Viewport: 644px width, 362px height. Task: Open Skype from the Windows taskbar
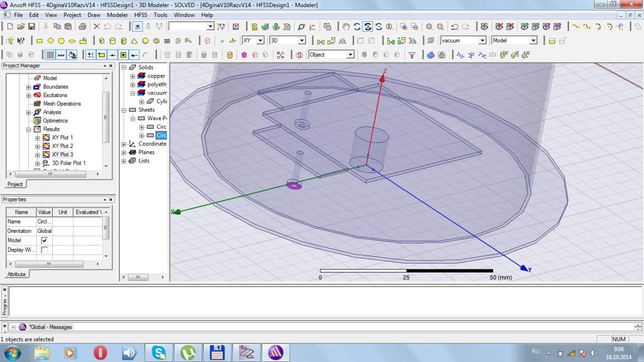pos(159,352)
